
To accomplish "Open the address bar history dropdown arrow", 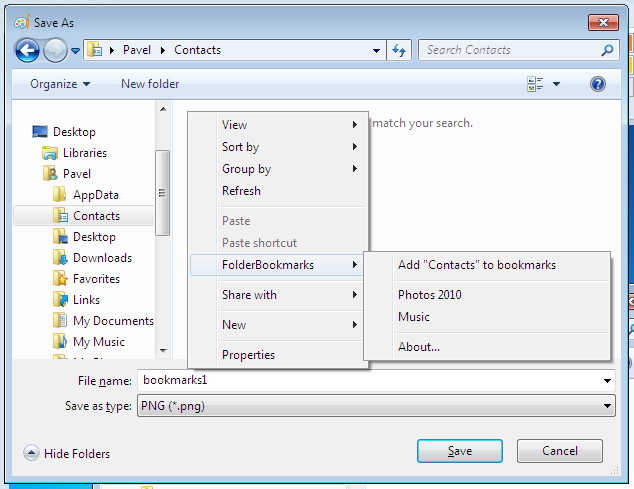I will click(x=377, y=50).
